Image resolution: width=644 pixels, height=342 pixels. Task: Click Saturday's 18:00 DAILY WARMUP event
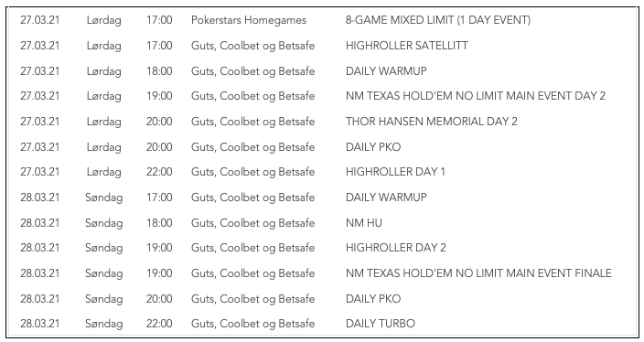tap(386, 71)
